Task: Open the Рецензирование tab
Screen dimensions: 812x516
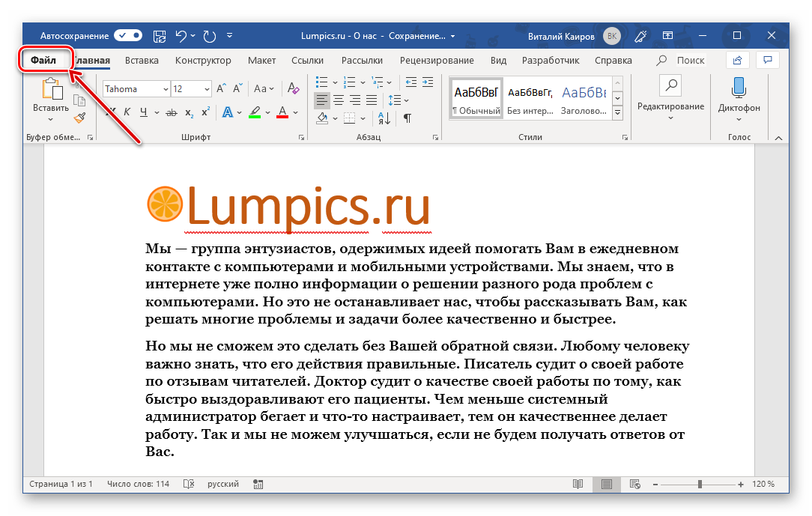Action: point(437,61)
